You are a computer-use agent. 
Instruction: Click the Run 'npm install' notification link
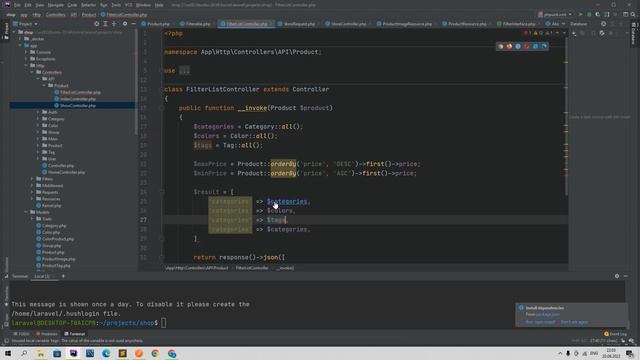[540, 322]
